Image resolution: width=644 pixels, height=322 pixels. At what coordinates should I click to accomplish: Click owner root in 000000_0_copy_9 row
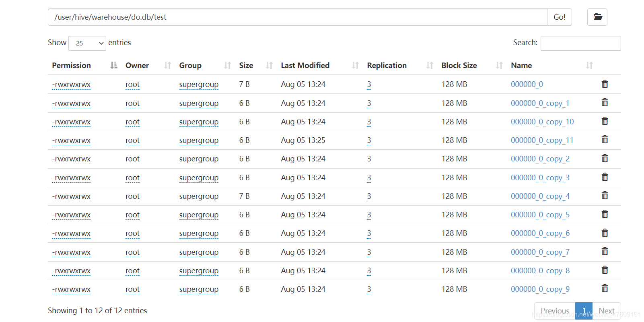[132, 289]
